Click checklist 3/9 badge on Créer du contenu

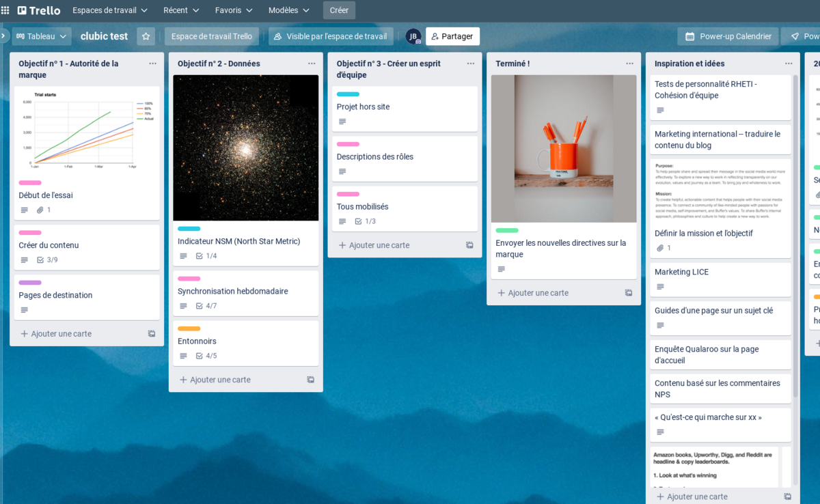[47, 260]
